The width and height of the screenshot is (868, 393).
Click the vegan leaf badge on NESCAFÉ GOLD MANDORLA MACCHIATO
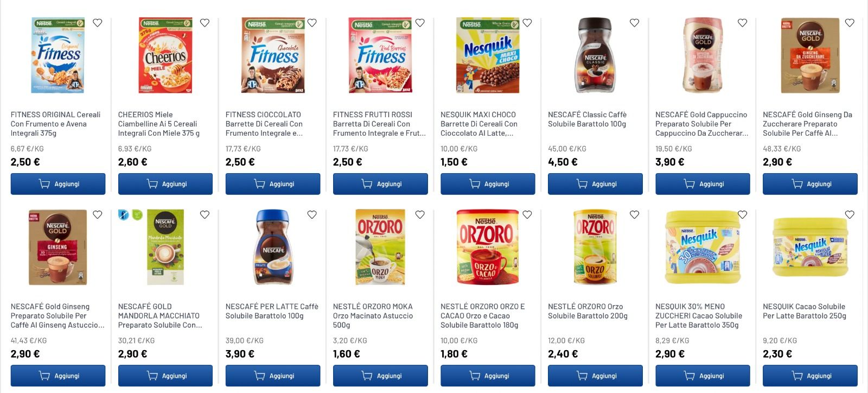pos(137,214)
